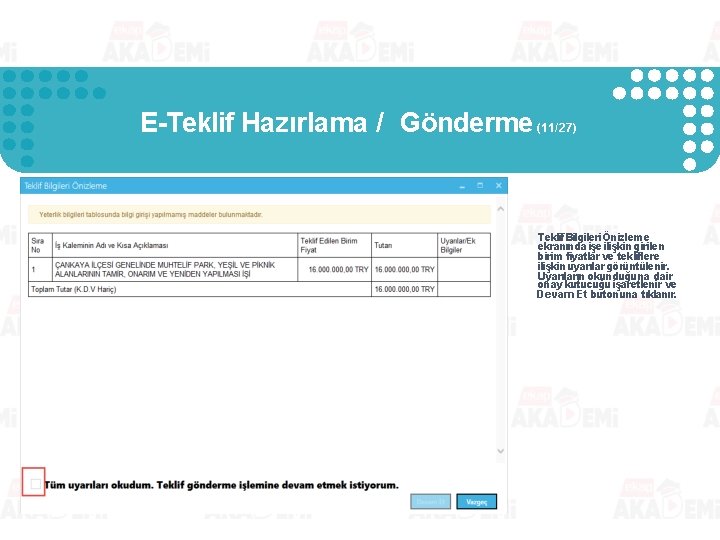The image size is (720, 540).
Task: Select the 'Sıra No' column header
Action: tap(40, 245)
